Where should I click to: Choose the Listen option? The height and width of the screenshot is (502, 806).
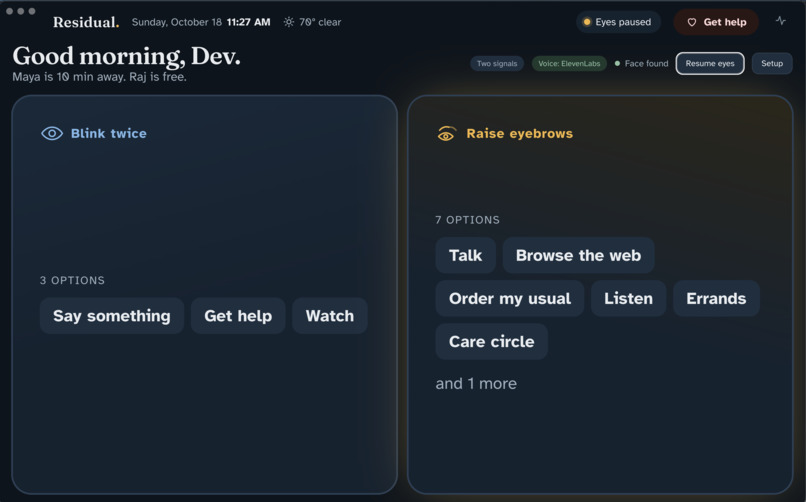click(628, 299)
